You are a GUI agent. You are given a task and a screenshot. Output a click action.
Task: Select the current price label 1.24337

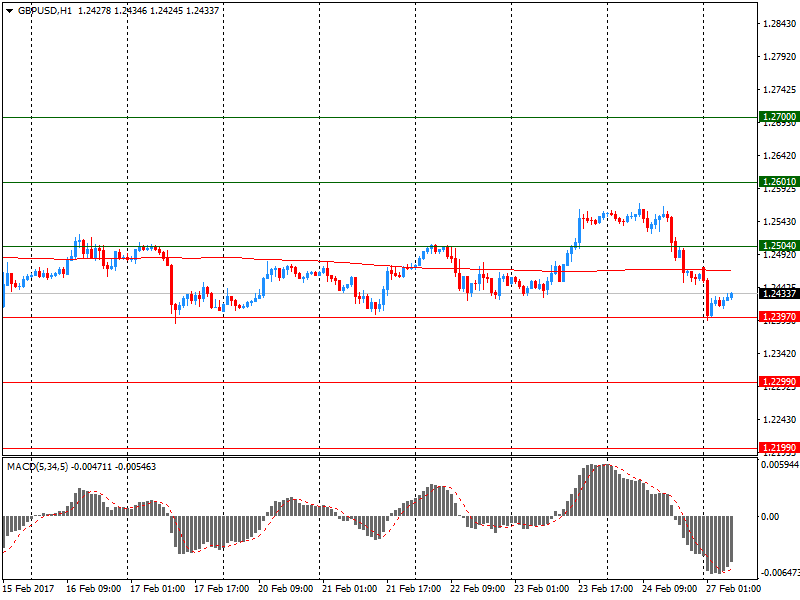[779, 293]
